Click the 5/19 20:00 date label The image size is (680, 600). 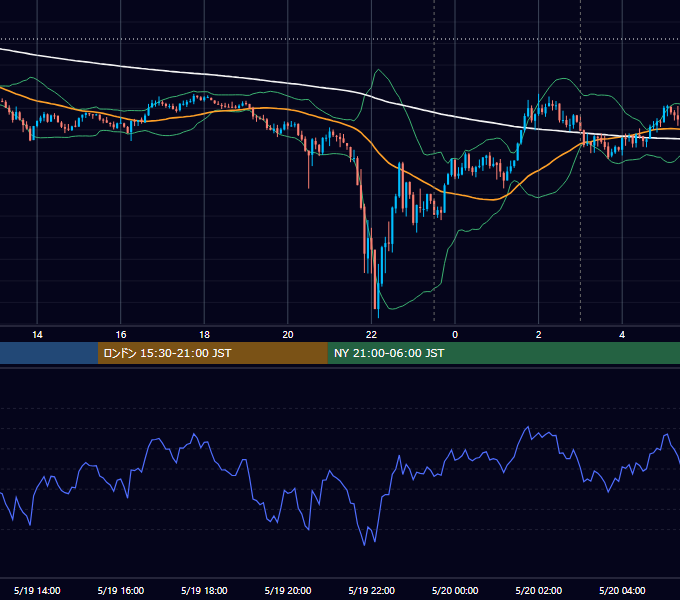288,590
